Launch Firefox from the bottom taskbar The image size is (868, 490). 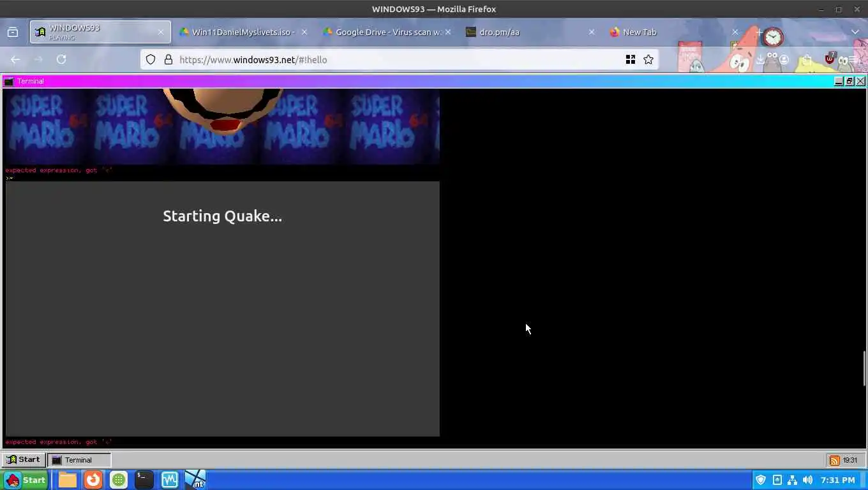coord(93,480)
